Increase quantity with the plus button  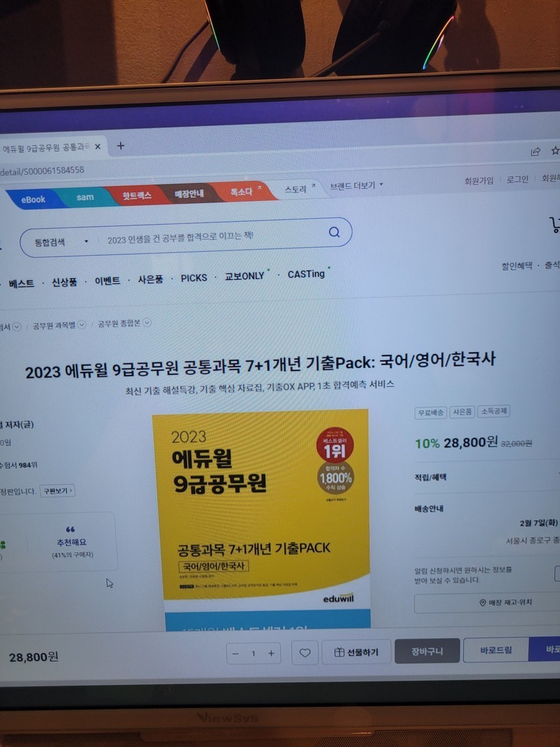tap(271, 653)
